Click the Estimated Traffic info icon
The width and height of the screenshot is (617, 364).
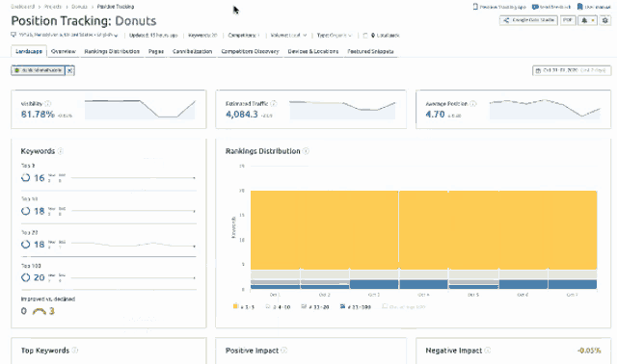[x=274, y=104]
